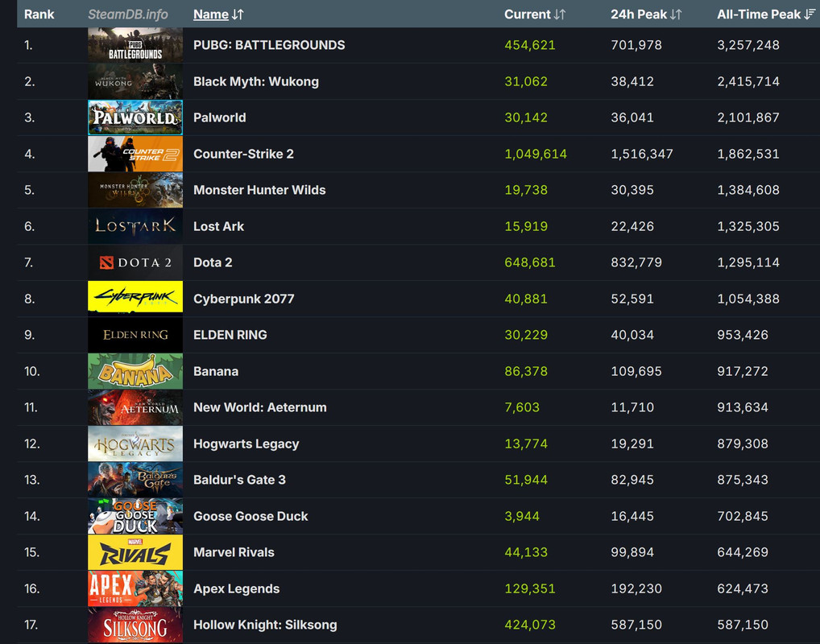The height and width of the screenshot is (644, 820).
Task: Select current players value 648,681
Action: 530,262
